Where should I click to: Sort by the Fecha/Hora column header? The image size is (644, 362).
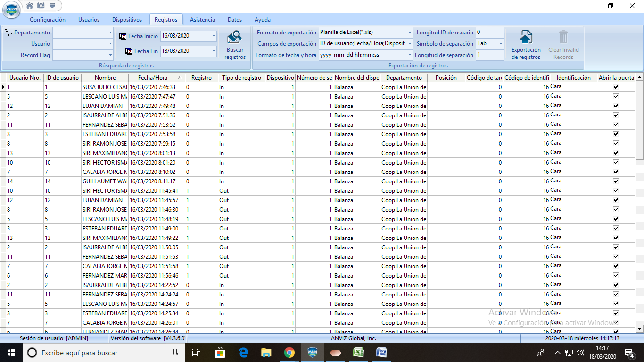click(157, 78)
